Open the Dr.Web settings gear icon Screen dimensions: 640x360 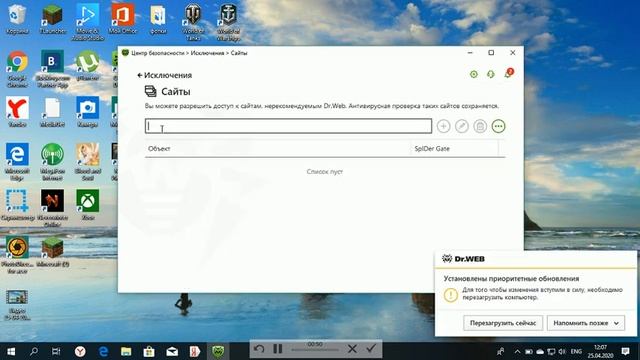point(473,74)
